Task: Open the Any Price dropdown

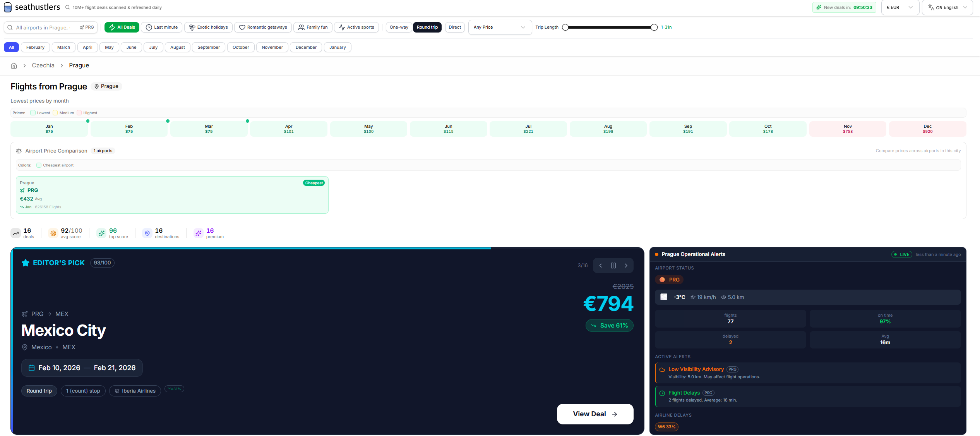Action: [x=499, y=27]
